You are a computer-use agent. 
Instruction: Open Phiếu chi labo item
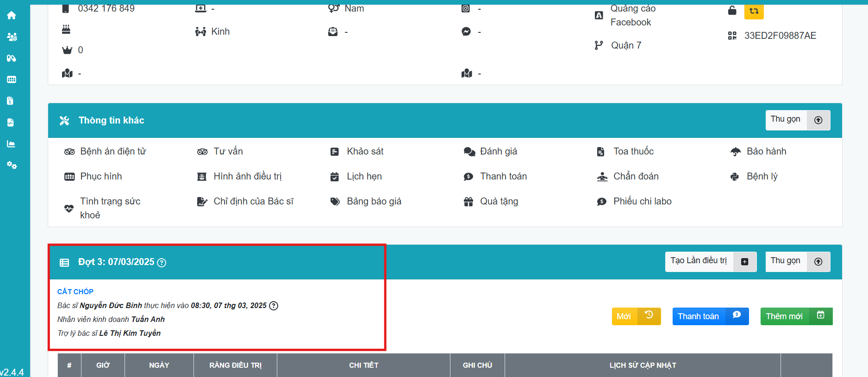[642, 202]
